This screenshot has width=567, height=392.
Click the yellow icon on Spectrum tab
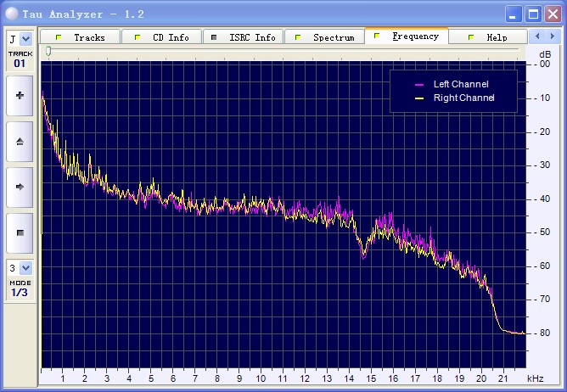click(x=298, y=37)
